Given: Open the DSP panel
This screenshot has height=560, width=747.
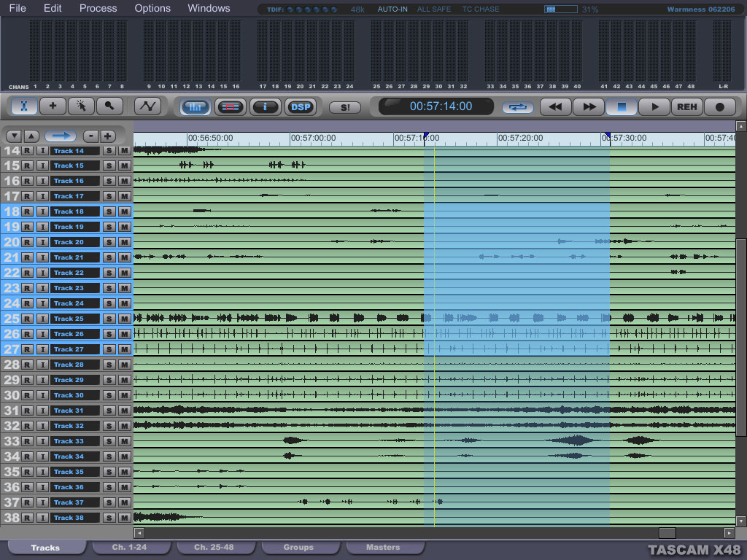Looking at the screenshot, I should [x=300, y=107].
